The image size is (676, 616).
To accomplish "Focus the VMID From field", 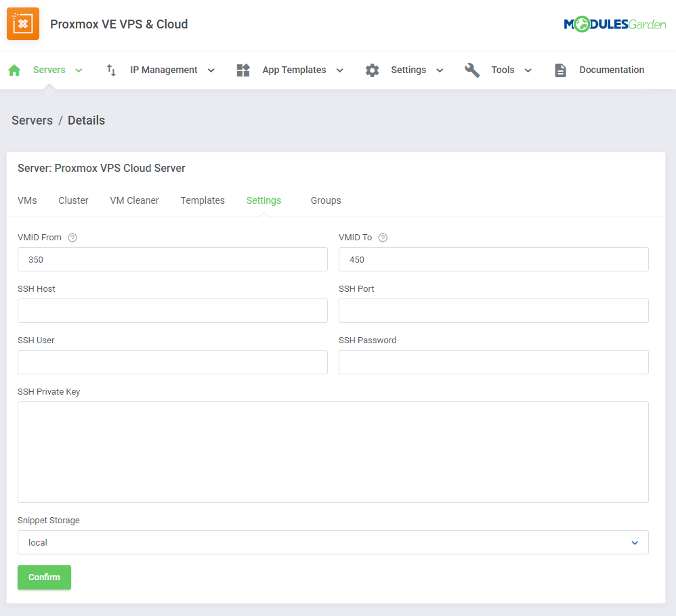I will 173,259.
